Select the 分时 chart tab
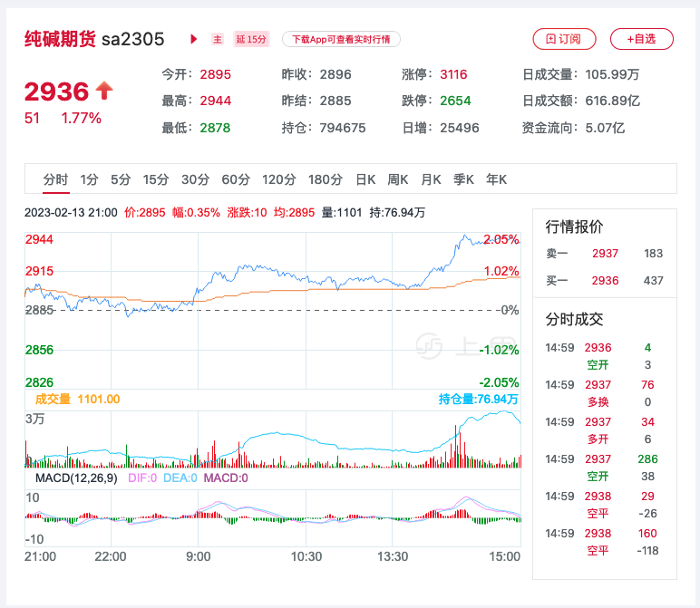 56,179
